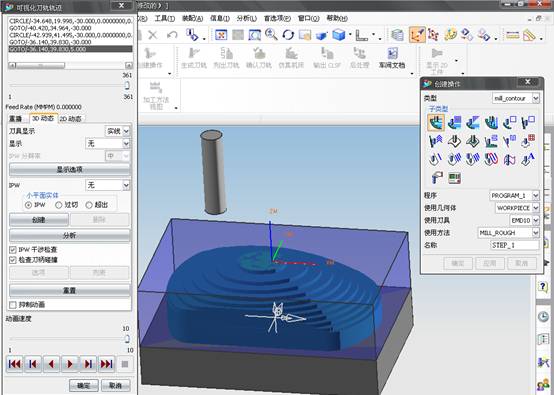
Task: Expand the dropdown arrow beside the cube icon
Action: coord(350,35)
